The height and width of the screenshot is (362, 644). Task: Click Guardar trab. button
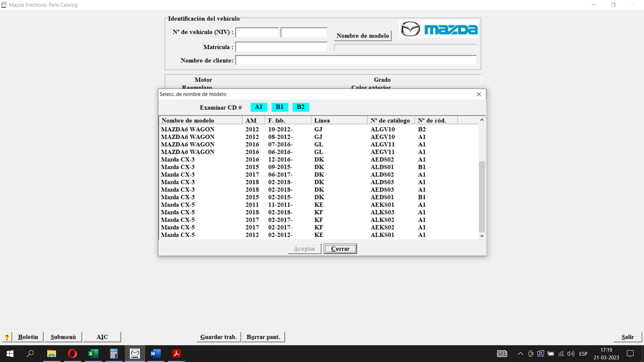[218, 337]
